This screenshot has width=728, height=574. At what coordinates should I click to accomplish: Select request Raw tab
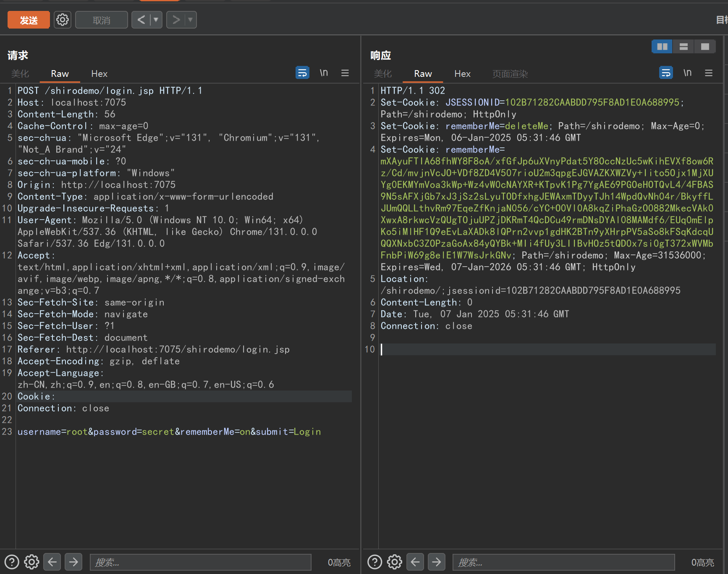coord(60,73)
